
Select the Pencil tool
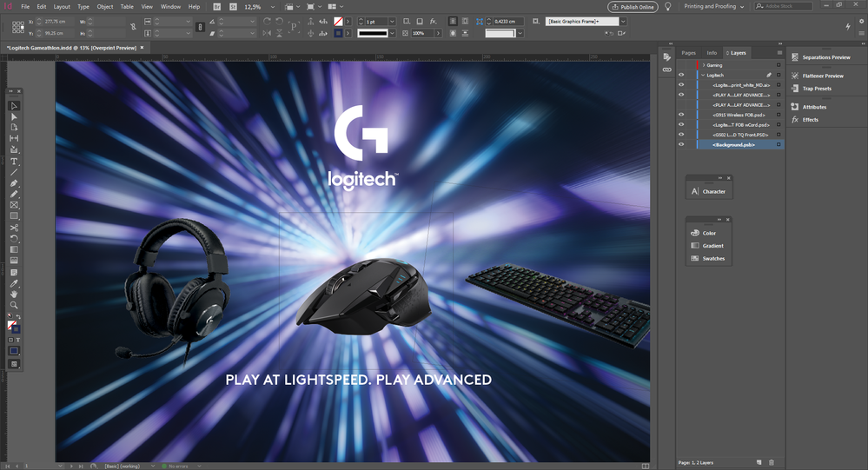click(x=14, y=195)
